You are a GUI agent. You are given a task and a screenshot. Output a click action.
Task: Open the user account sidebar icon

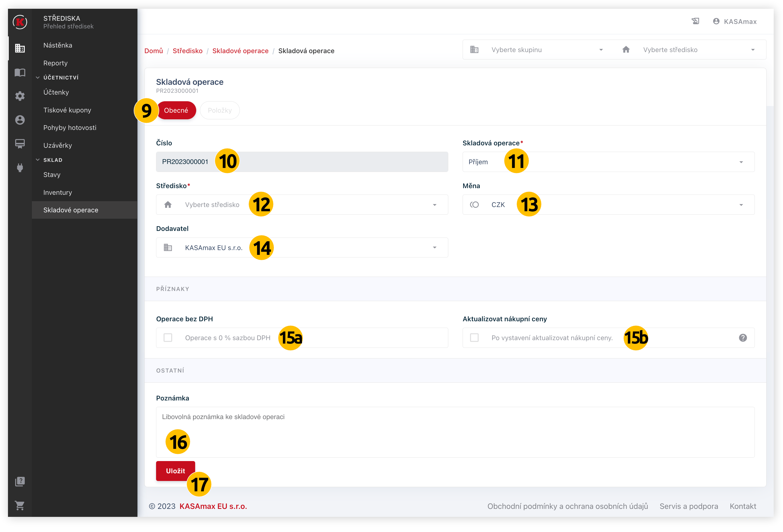[x=20, y=120]
